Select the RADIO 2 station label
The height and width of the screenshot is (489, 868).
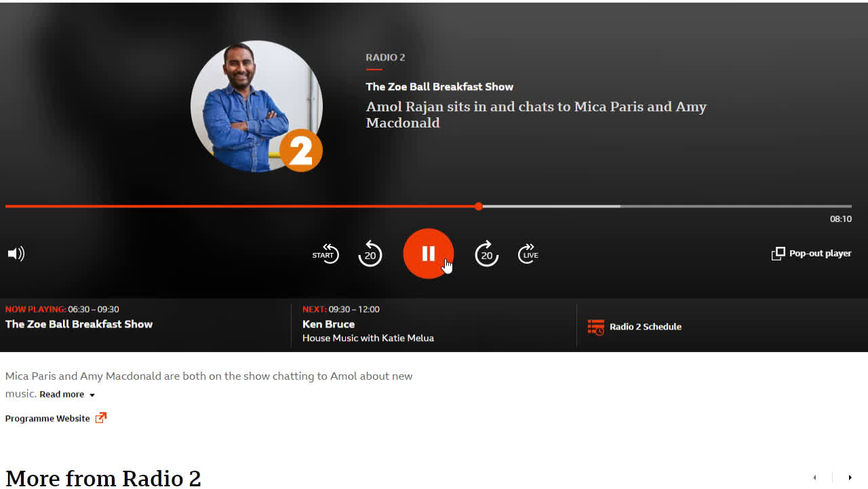pyautogui.click(x=385, y=58)
